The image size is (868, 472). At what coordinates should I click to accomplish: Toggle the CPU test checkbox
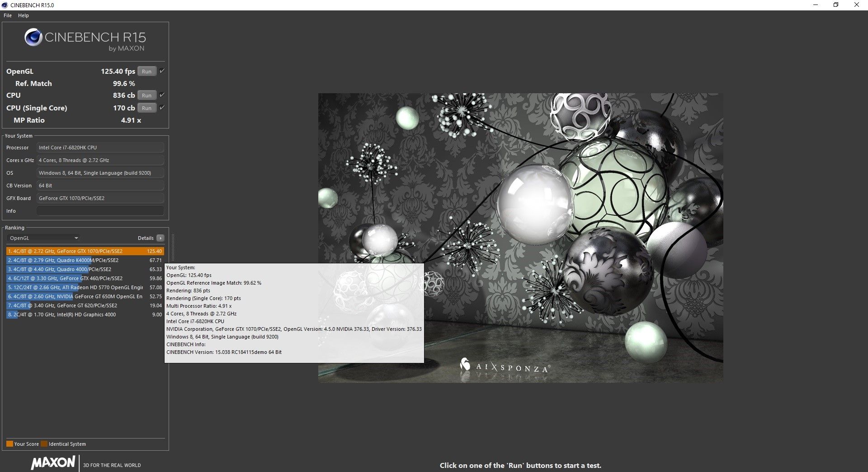click(162, 95)
